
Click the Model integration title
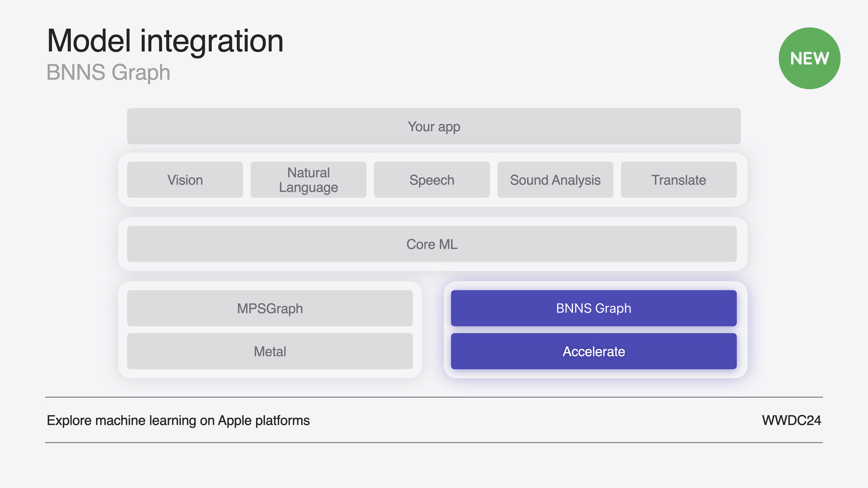point(165,41)
